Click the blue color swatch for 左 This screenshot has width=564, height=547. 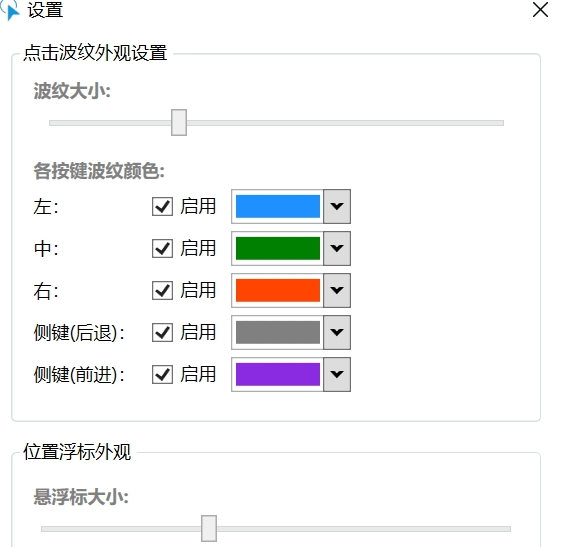[x=278, y=206]
